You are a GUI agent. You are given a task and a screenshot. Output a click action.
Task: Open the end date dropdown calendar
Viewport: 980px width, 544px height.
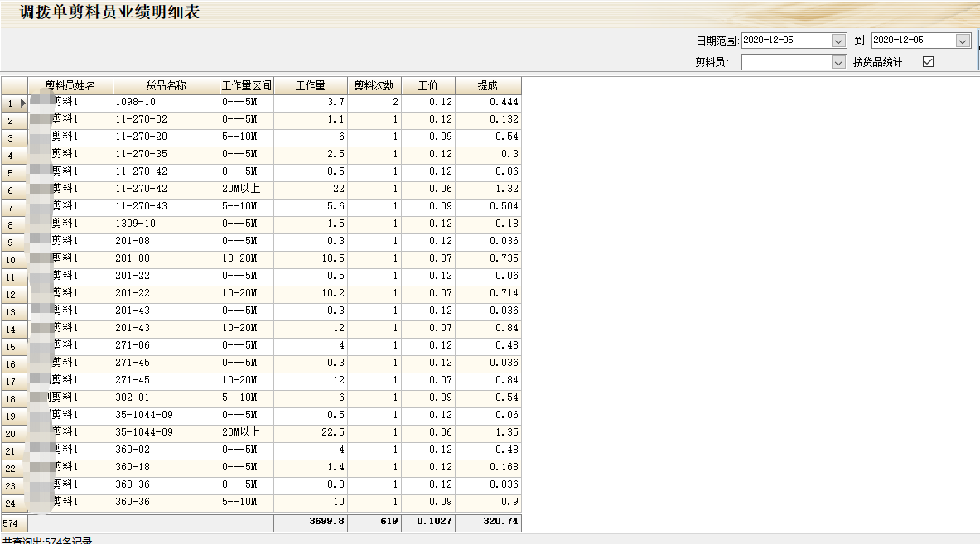[963, 41]
